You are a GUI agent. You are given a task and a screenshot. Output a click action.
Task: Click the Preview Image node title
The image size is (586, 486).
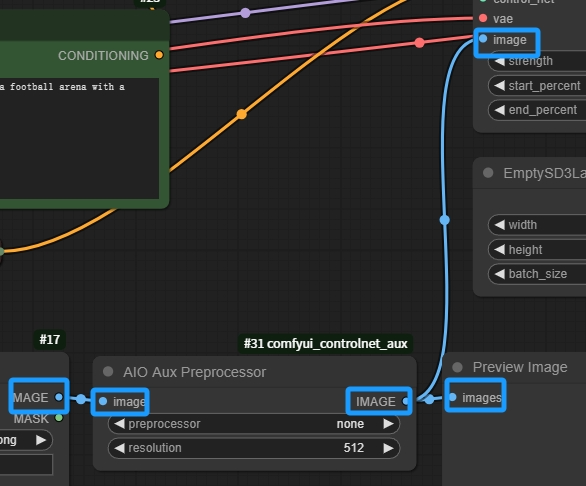(520, 367)
